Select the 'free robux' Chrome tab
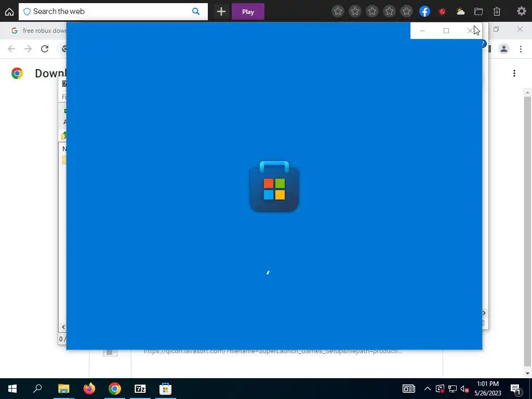Screen dimensions: 532x399 click(38, 31)
